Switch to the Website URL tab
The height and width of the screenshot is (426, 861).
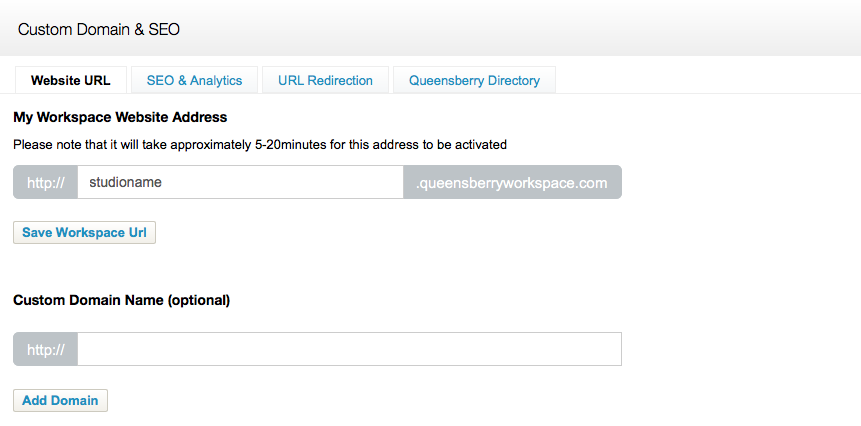point(70,80)
